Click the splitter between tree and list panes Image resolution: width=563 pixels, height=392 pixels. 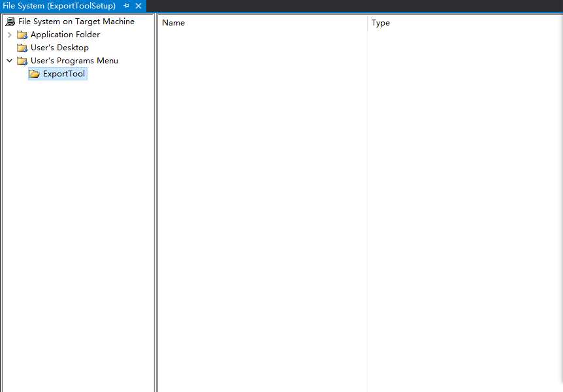pos(155,196)
